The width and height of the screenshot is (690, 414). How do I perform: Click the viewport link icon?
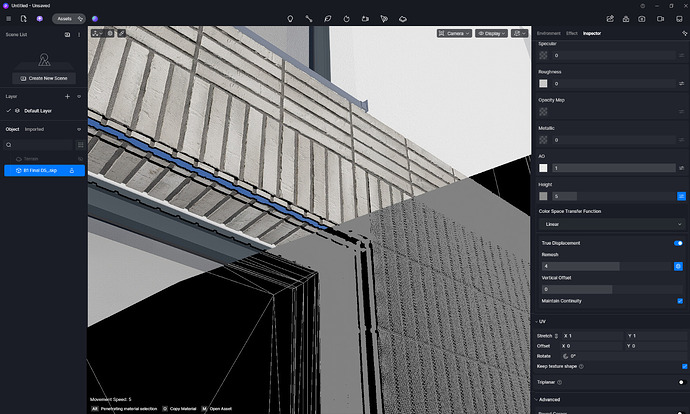tap(121, 33)
